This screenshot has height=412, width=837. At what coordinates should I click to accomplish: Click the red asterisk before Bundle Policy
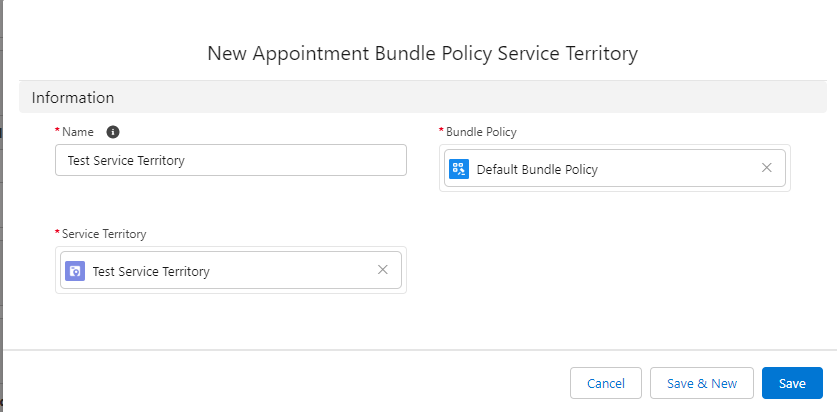coord(441,130)
